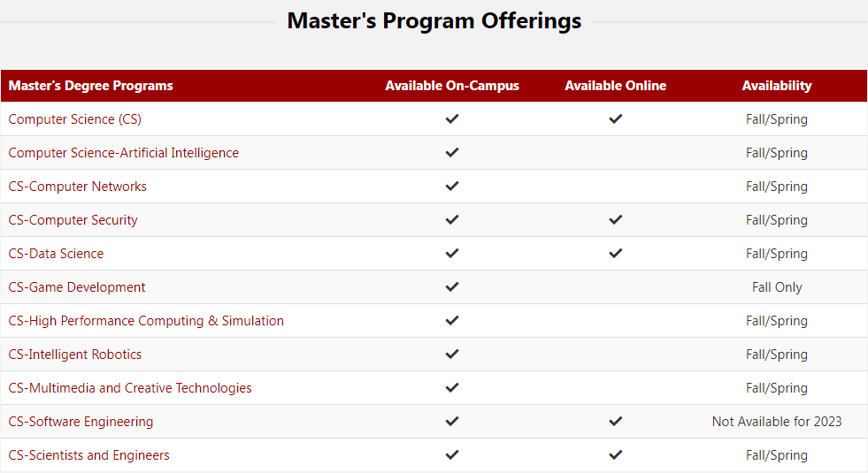The height and width of the screenshot is (473, 868).
Task: Open the Computer Science (CS) program link
Action: tap(75, 119)
